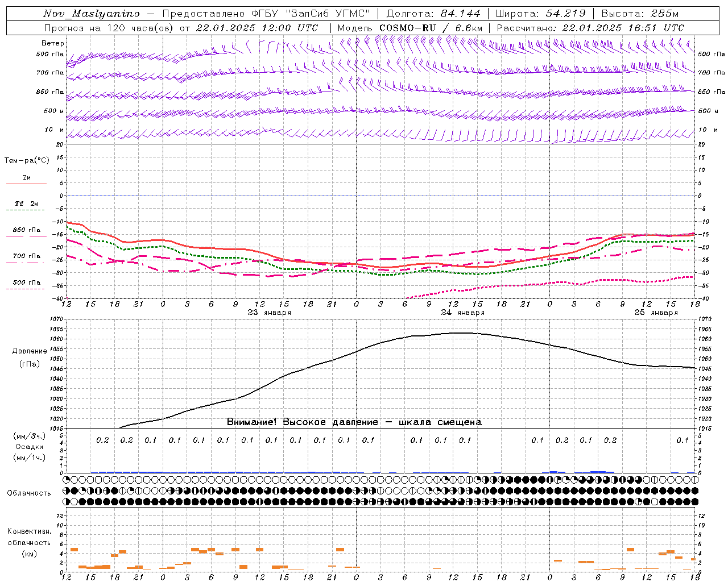Click the "Тем-ра(°C)" temperature panel label
Screen dimensions: 728x582
(x=27, y=161)
